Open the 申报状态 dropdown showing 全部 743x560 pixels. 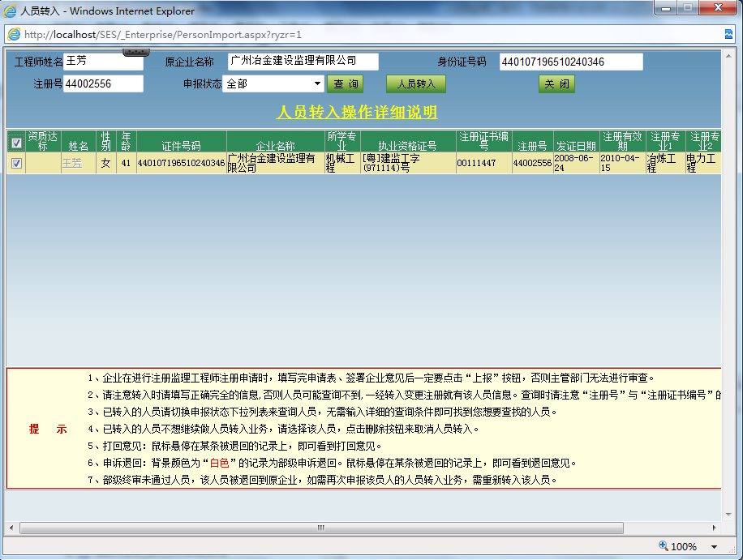coord(274,83)
